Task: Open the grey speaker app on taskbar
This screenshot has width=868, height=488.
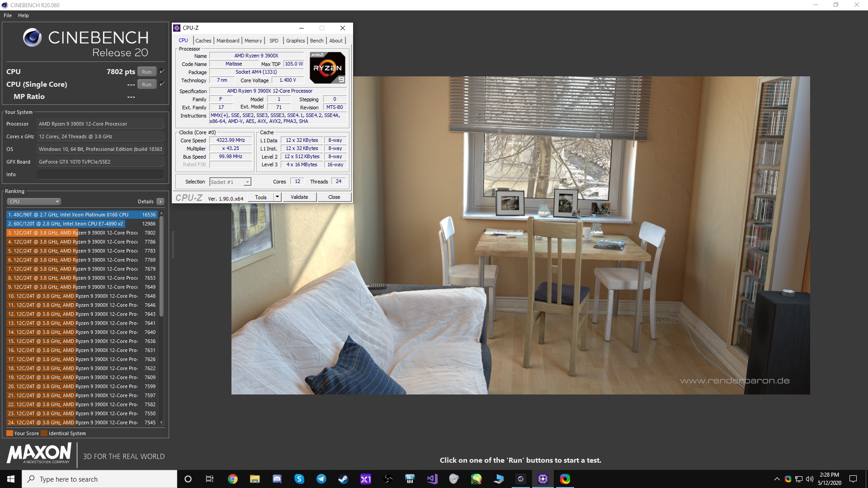Action: 454,479
